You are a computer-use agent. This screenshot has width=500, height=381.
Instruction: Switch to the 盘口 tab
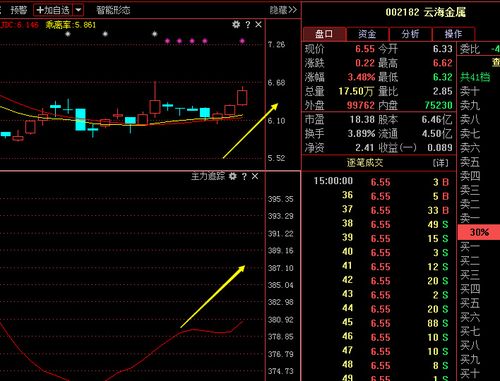[324, 34]
